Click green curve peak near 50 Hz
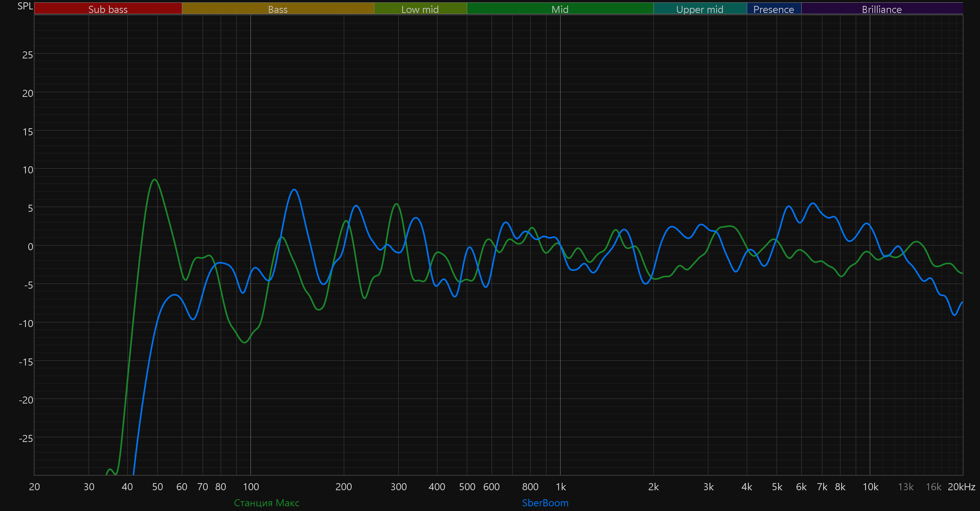This screenshot has height=511, width=980. (x=155, y=180)
